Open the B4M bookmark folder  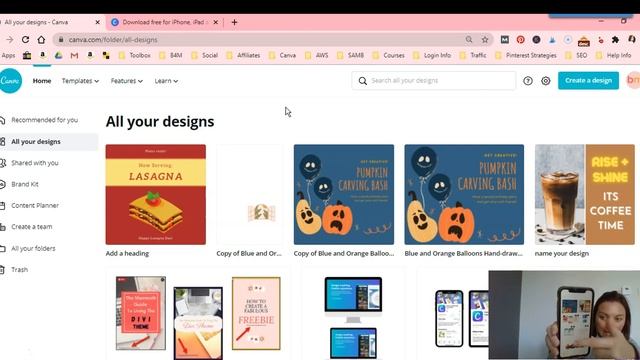click(x=171, y=55)
